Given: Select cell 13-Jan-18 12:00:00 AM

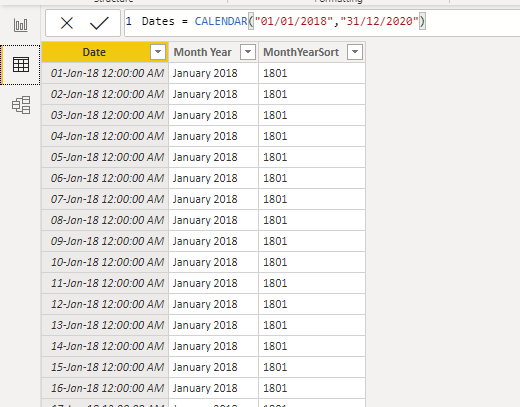Looking at the screenshot, I should click(105, 325).
